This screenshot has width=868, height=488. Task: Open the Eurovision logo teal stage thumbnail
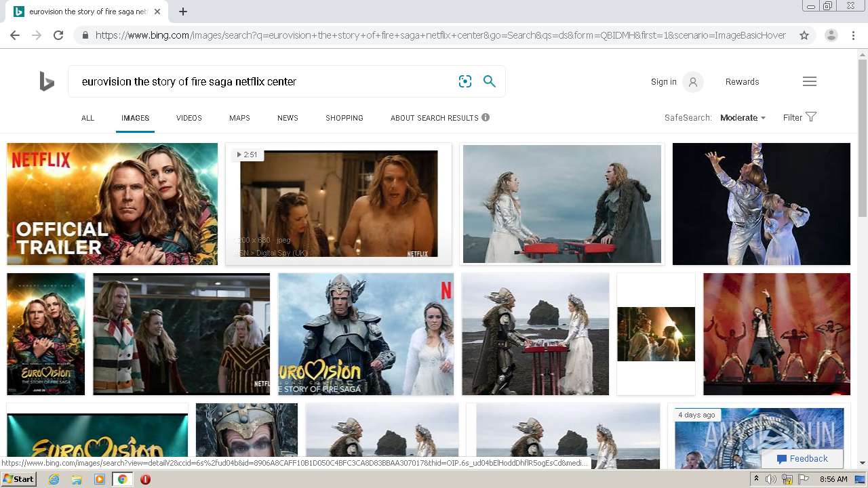[x=97, y=435]
